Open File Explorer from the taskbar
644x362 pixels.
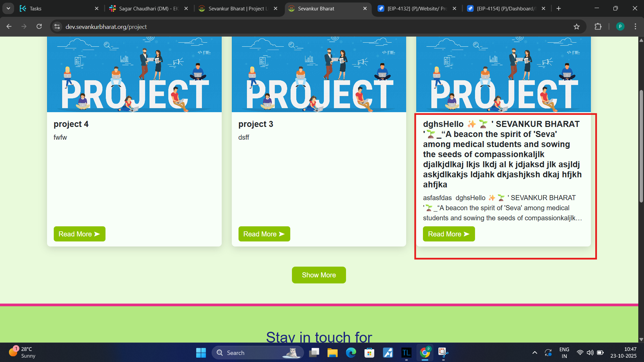[332, 353]
